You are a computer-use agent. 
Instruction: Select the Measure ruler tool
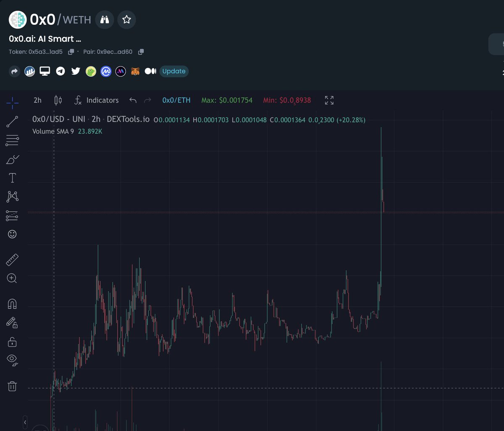pyautogui.click(x=12, y=259)
